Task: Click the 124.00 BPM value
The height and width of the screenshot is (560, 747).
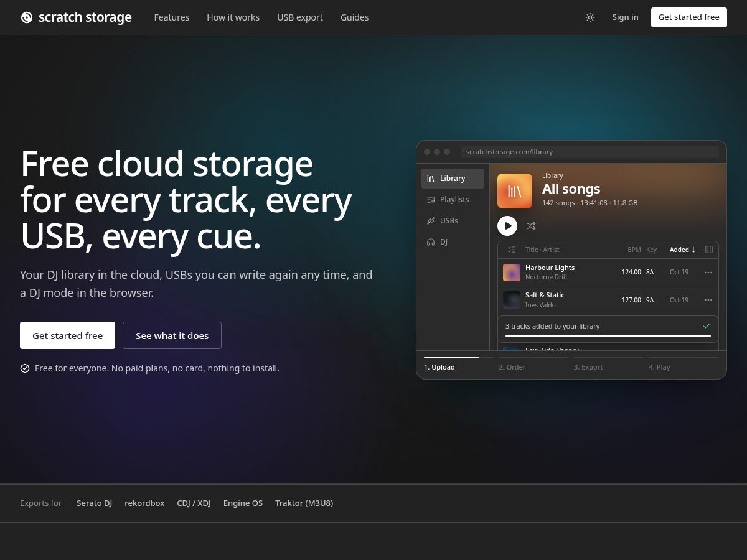Action: [x=631, y=273]
